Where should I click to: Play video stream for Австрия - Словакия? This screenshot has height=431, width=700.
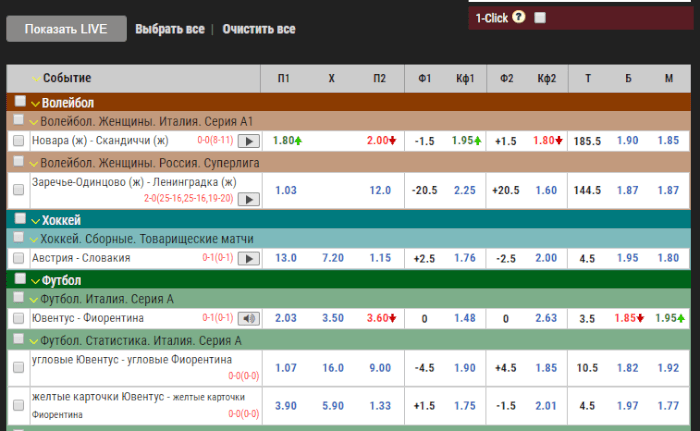(247, 258)
